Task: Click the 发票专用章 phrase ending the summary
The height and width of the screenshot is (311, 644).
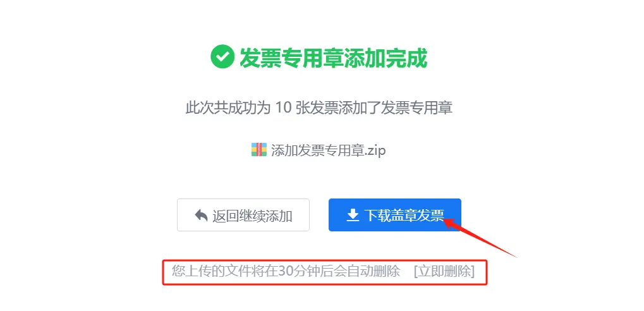Action: [416, 109]
